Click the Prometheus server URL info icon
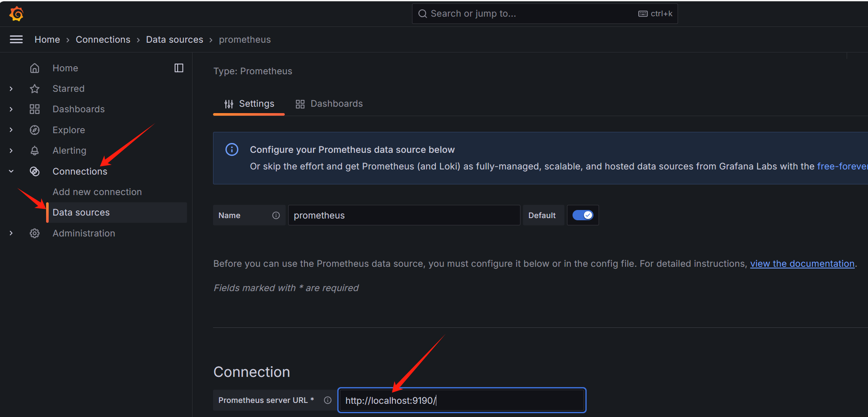 (327, 400)
